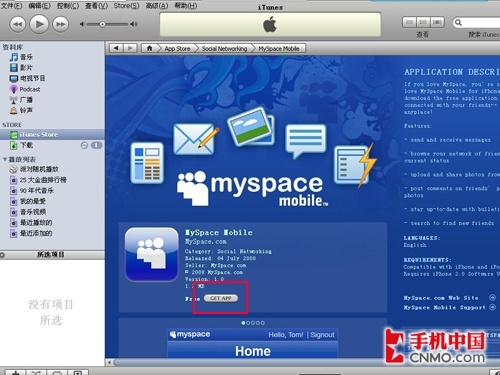This screenshot has height=375, width=500.
Task: Click the download refresh circle icon
Action: pos(84,145)
